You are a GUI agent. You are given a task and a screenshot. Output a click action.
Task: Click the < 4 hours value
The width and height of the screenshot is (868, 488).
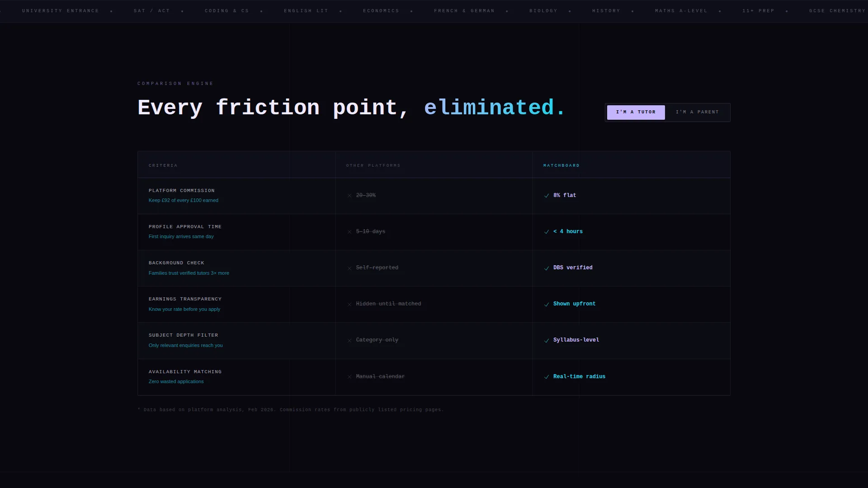coord(568,232)
